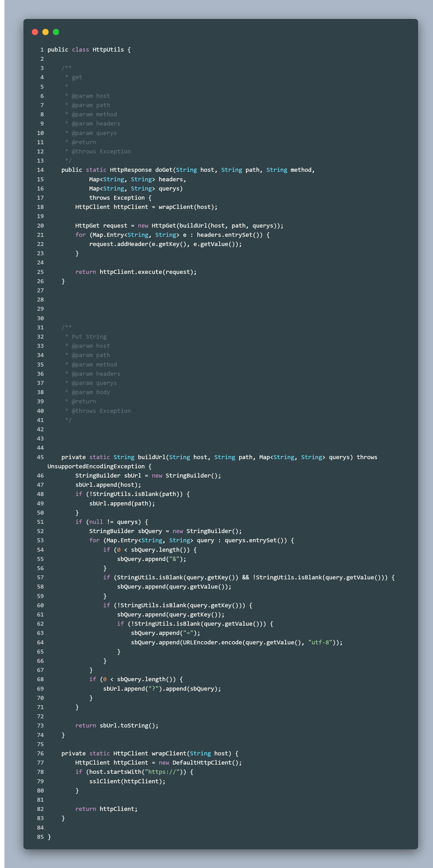433x868 pixels.
Task: Click 'sbQuery.append(query.getKey());' on line 61
Action: click(171, 615)
